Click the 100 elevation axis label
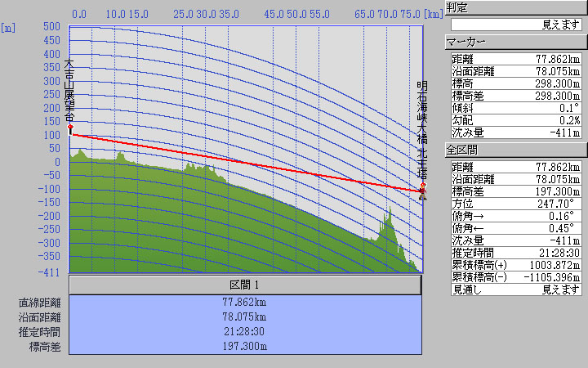 [x=51, y=135]
